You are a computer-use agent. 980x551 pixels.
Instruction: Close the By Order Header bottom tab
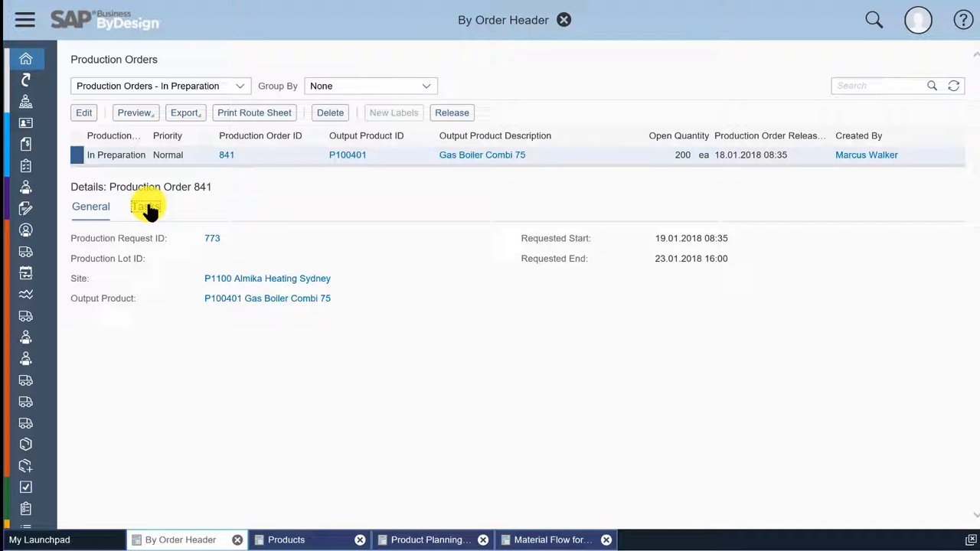(237, 540)
